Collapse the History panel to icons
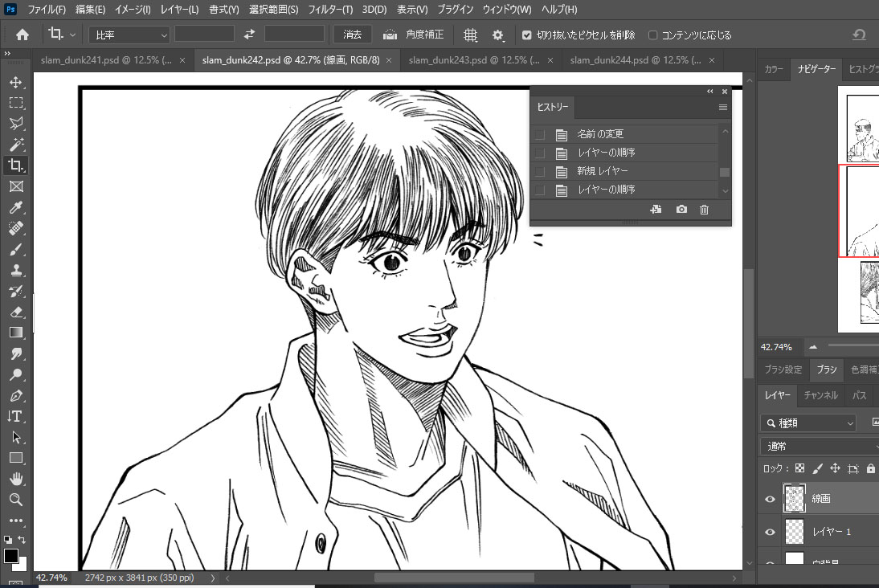The height and width of the screenshot is (588, 879). (709, 92)
